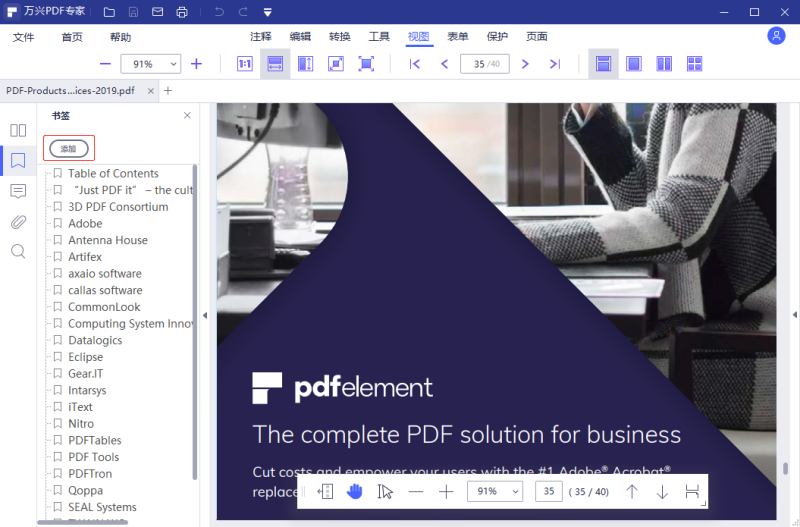Open a new document tab with plus
The image size is (800, 527).
[x=168, y=91]
